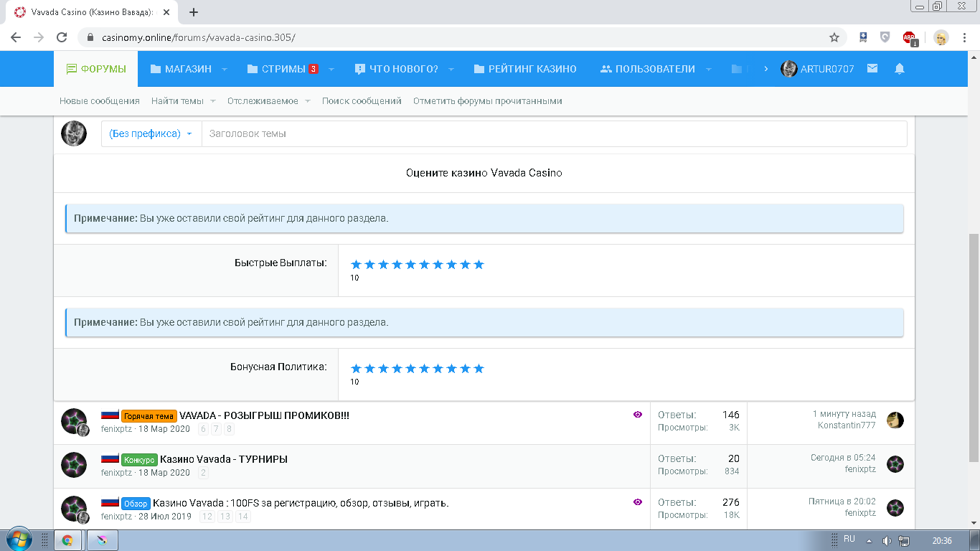The width and height of the screenshot is (980, 551).
Task: Click the Обзор prefix label
Action: (136, 504)
